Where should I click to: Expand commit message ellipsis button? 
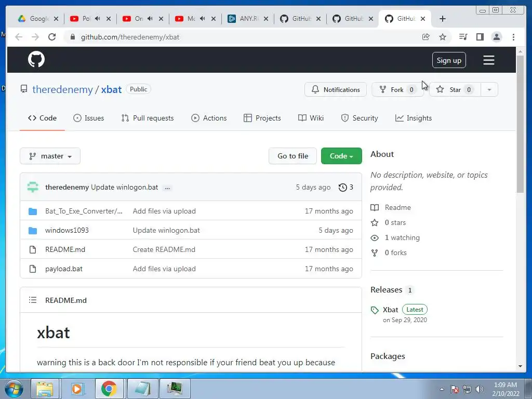click(x=167, y=188)
